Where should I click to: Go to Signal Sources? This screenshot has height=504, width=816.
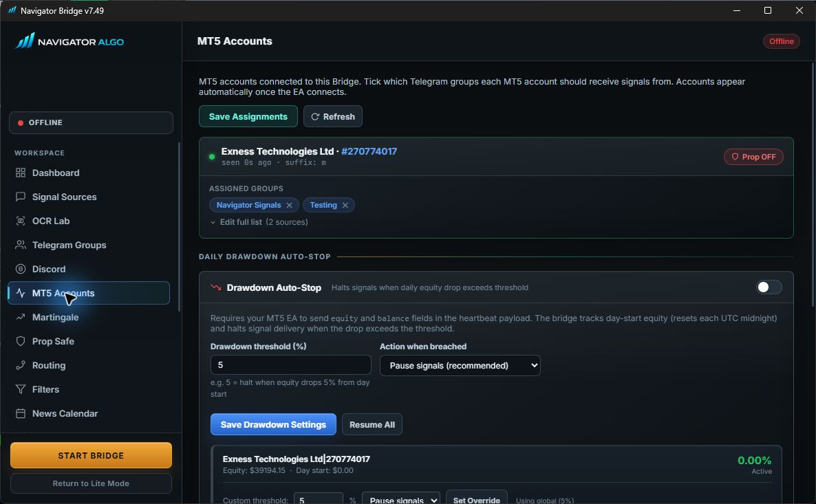(64, 197)
